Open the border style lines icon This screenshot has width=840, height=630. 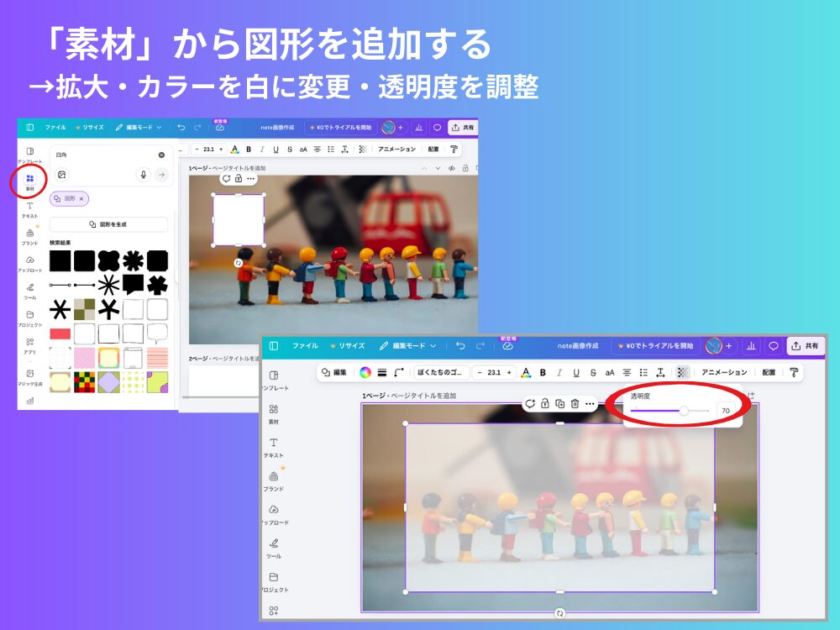tap(382, 372)
